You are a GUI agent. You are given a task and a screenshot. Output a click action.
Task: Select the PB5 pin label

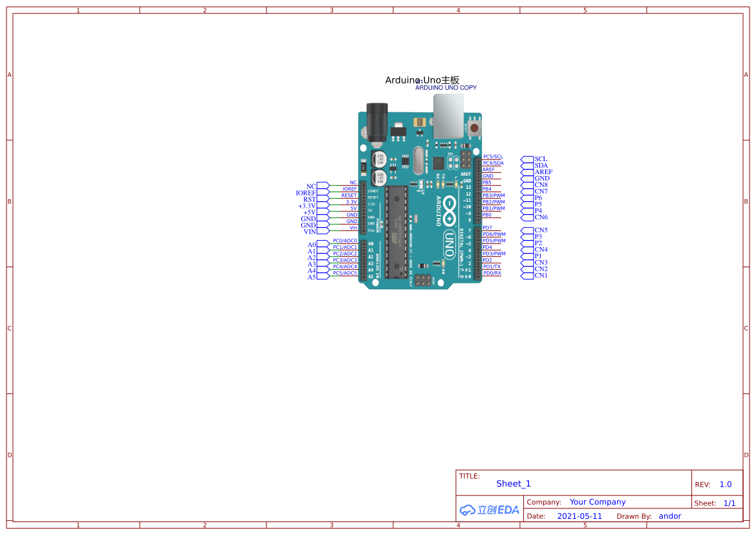tap(487, 182)
